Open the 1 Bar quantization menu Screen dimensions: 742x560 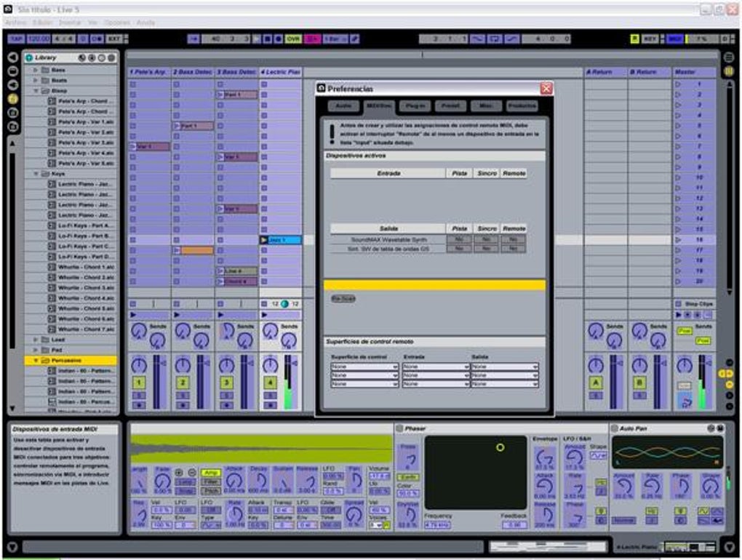click(335, 39)
